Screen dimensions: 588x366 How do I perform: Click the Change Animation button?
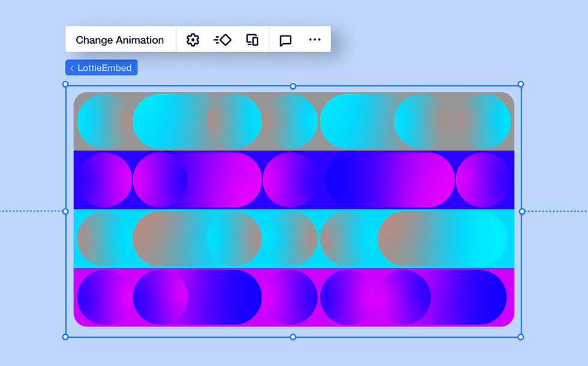point(119,40)
